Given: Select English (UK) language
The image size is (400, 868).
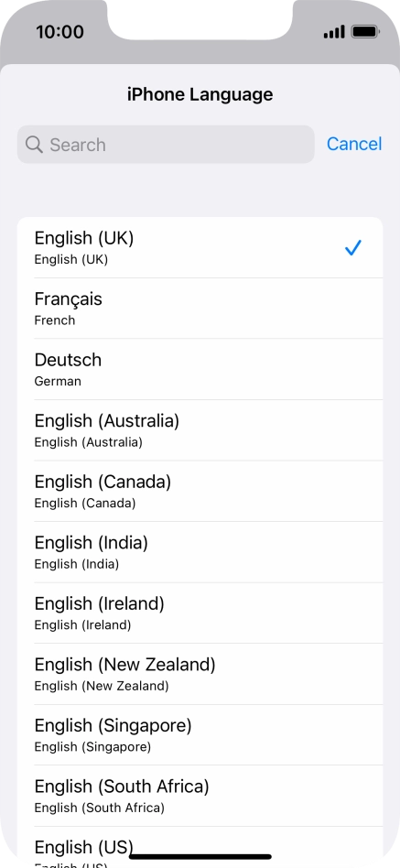Looking at the screenshot, I should tap(200, 247).
